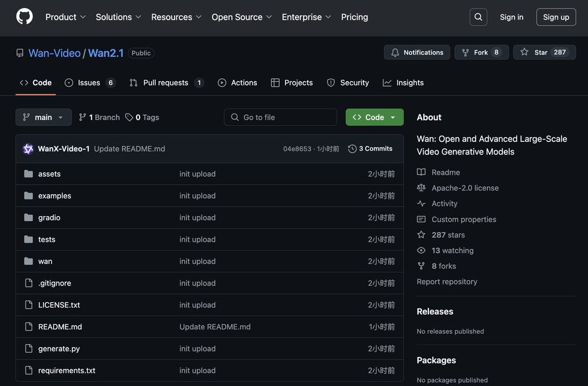Switch to the Actions tab

coord(237,83)
